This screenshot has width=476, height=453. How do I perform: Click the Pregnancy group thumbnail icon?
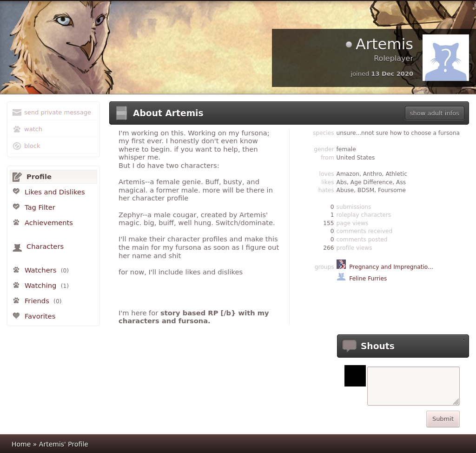coord(341,264)
